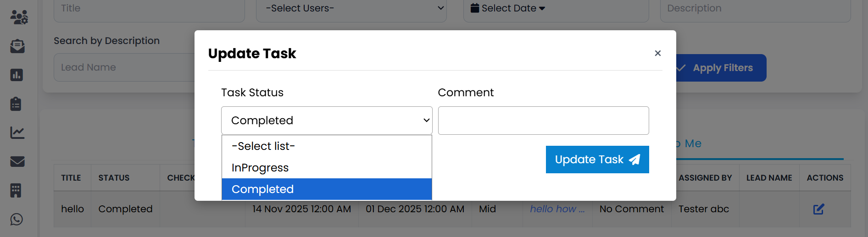Open the Select Date picker
This screenshot has width=868, height=237.
(508, 8)
